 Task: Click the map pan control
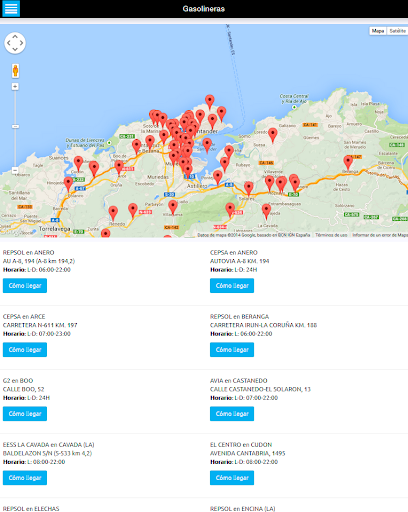15,43
